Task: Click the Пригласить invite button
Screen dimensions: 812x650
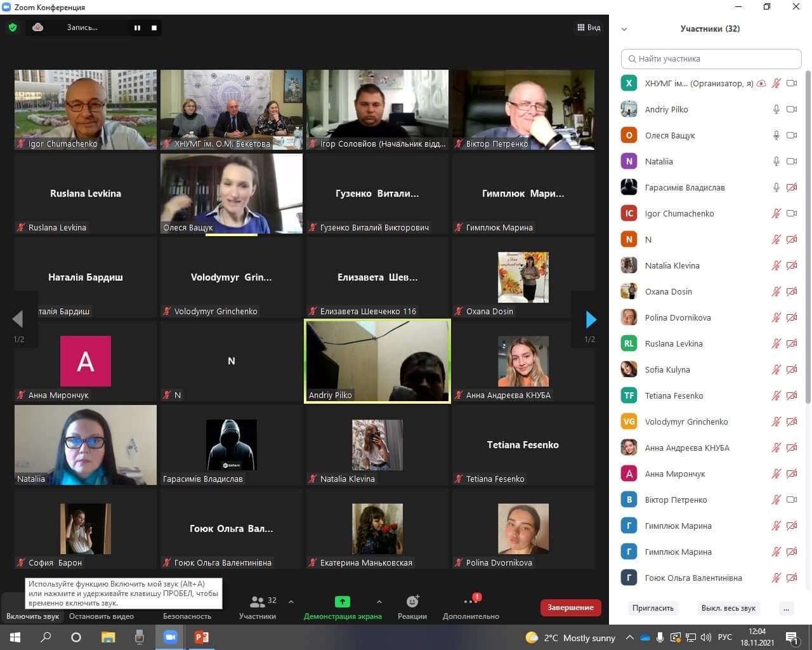Action: tap(653, 608)
